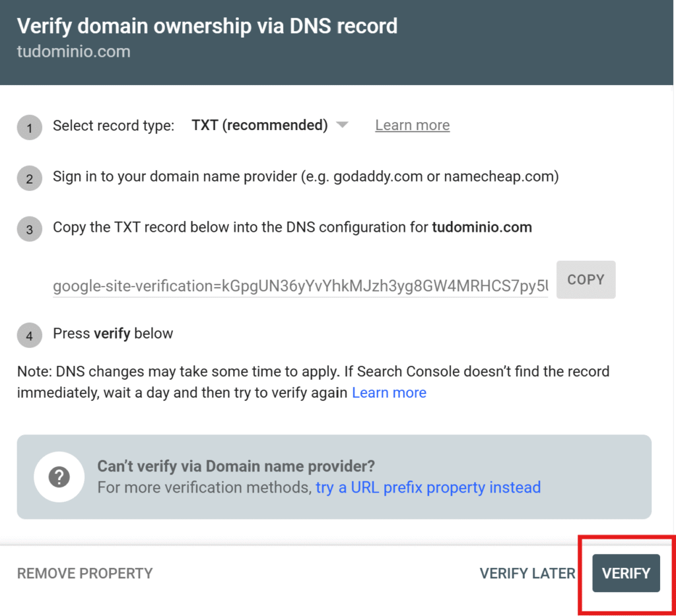Click the 'Press verify below' instruction
This screenshot has width=676, height=616.
[x=113, y=333]
